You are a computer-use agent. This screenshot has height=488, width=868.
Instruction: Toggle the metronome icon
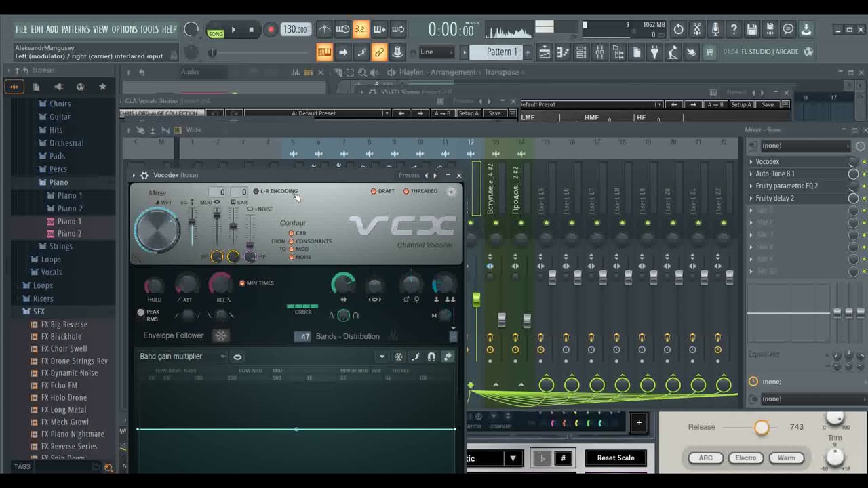click(325, 29)
